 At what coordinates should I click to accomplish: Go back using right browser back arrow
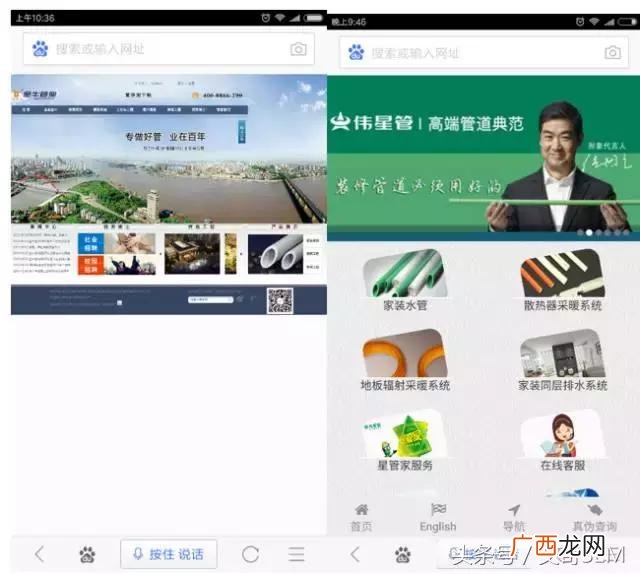pyautogui.click(x=355, y=555)
